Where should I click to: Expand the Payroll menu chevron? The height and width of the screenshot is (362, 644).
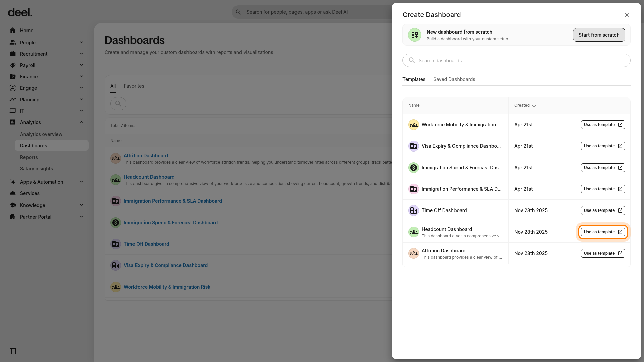tap(82, 65)
